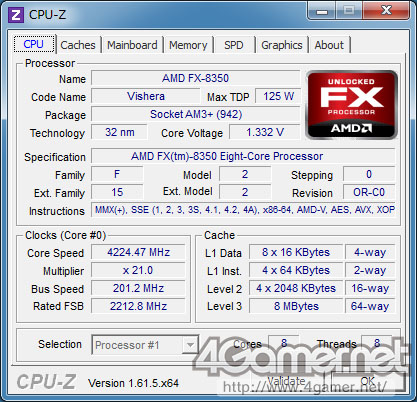Open the Caches tab
This screenshot has height=402, width=417.
(x=78, y=45)
